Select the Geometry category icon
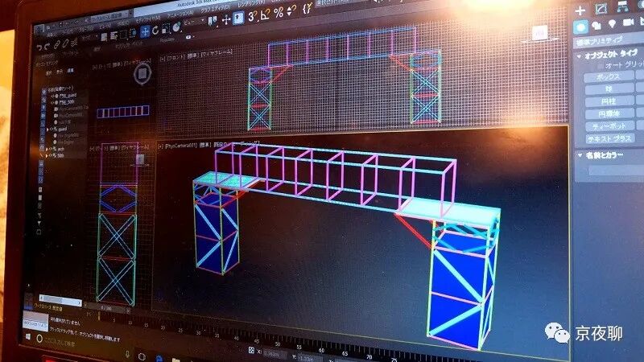Screen dimensions: 644x362 580,27
